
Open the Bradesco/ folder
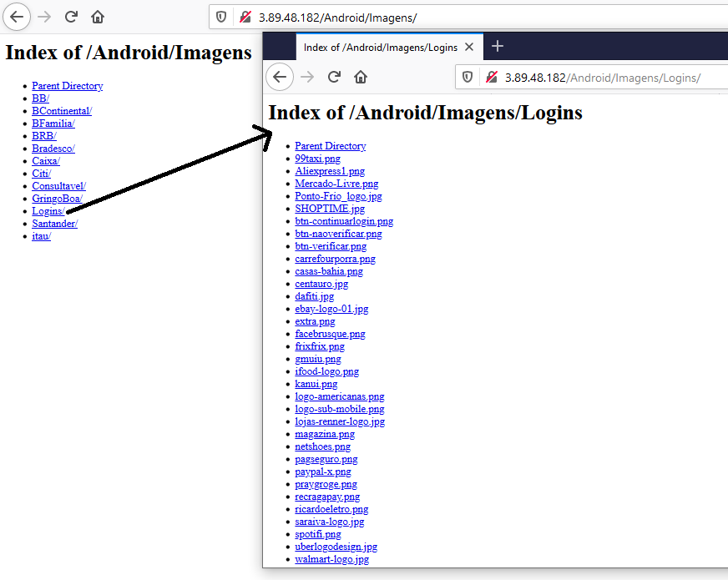(53, 149)
